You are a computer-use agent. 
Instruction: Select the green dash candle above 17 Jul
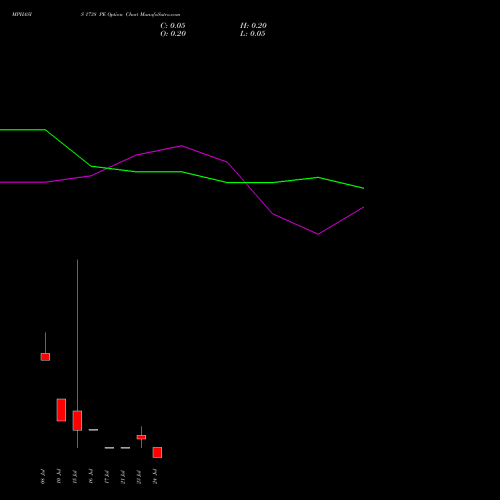click(x=109, y=448)
